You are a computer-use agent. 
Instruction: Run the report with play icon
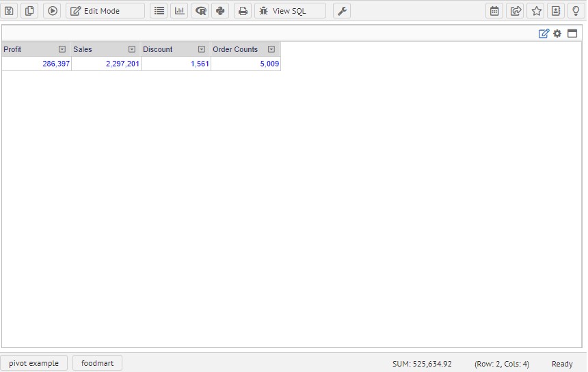point(53,11)
